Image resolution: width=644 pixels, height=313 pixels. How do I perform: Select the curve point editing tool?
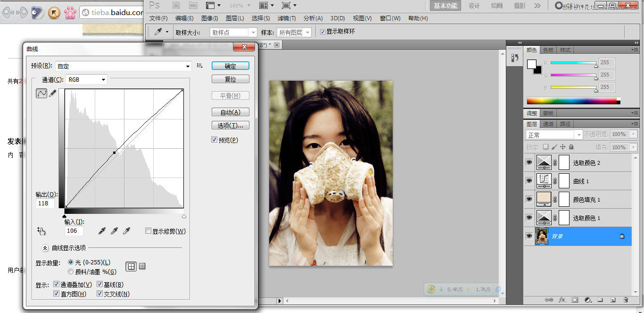click(41, 93)
